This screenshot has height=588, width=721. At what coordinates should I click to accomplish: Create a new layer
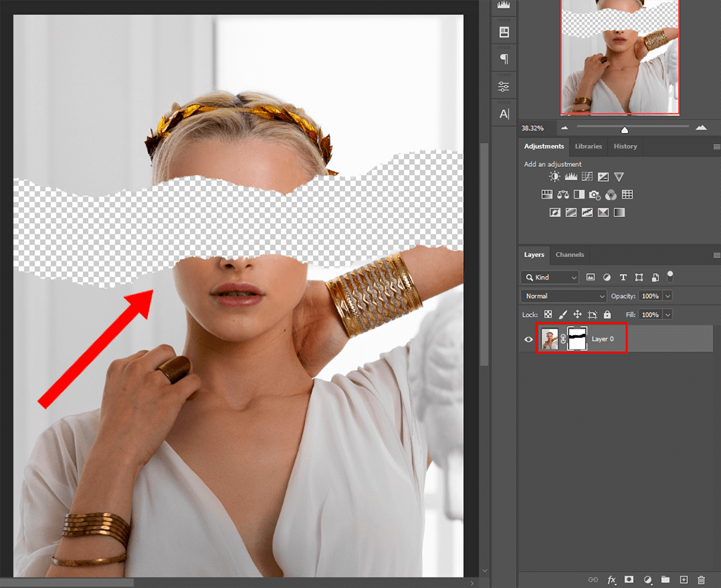tap(684, 580)
